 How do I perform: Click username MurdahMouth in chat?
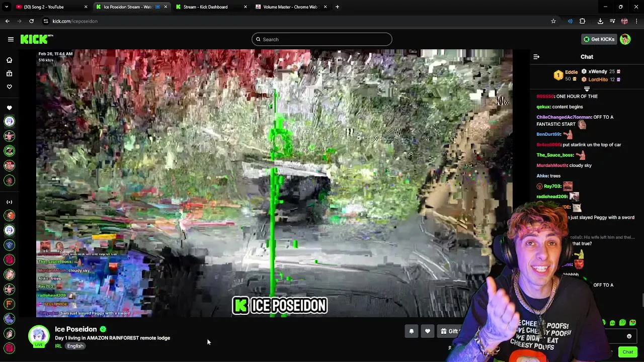point(552,165)
